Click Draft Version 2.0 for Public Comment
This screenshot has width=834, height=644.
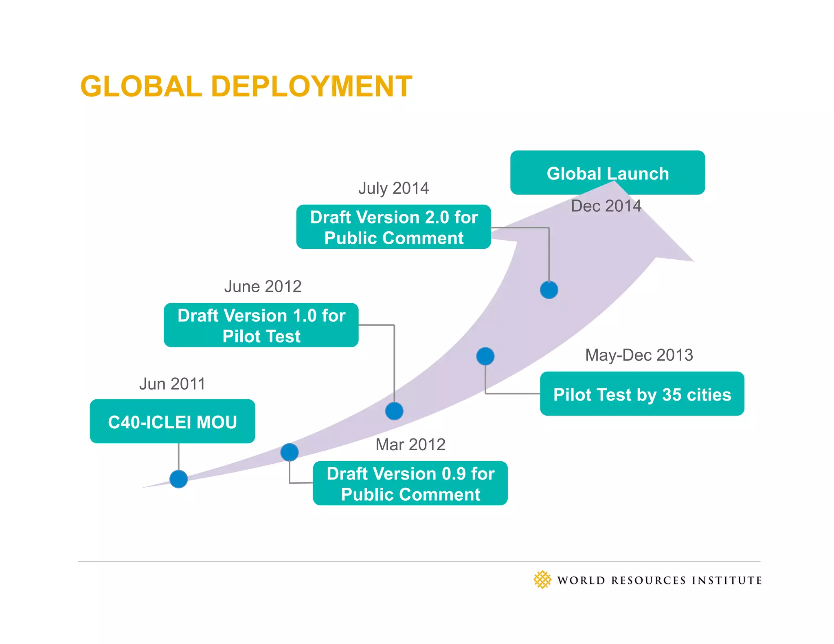(x=393, y=227)
